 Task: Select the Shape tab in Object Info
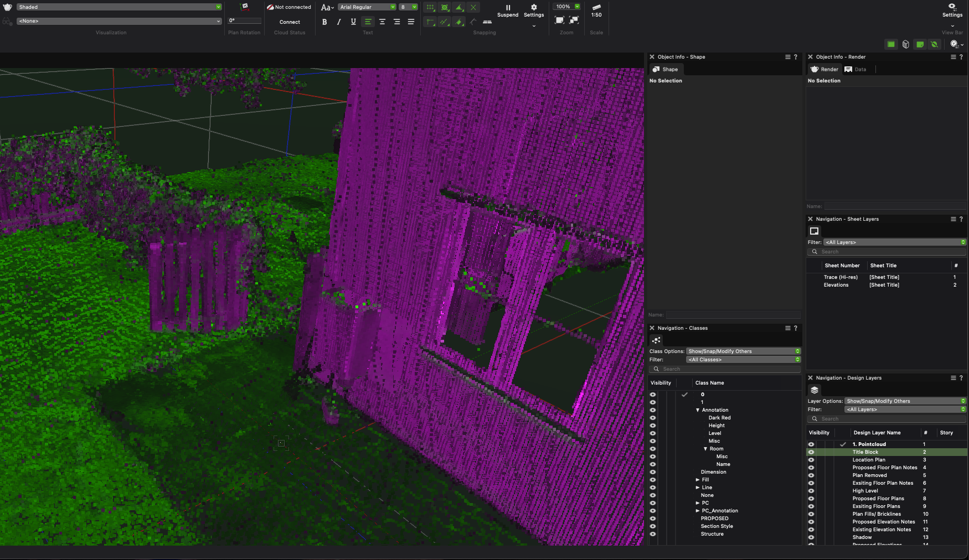coord(666,70)
